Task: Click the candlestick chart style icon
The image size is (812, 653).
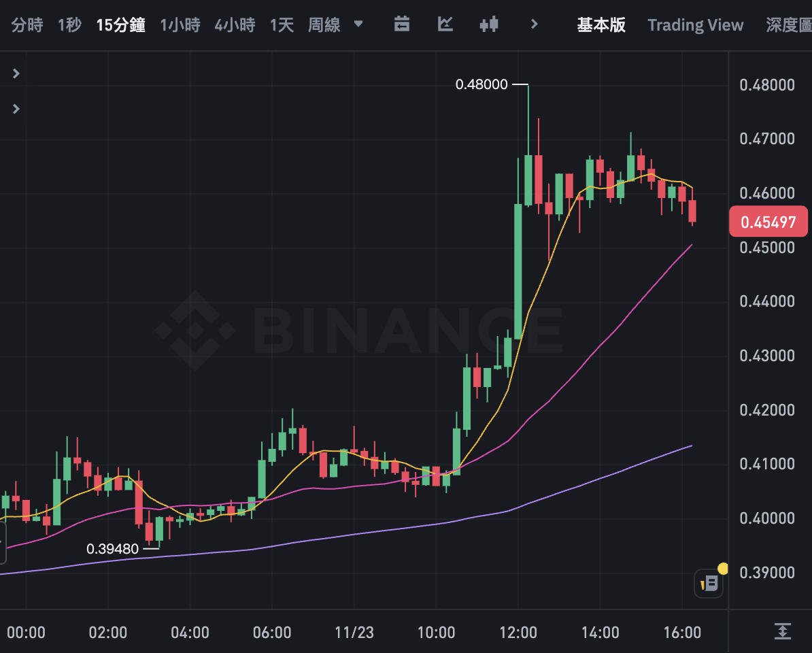Action: (x=488, y=25)
